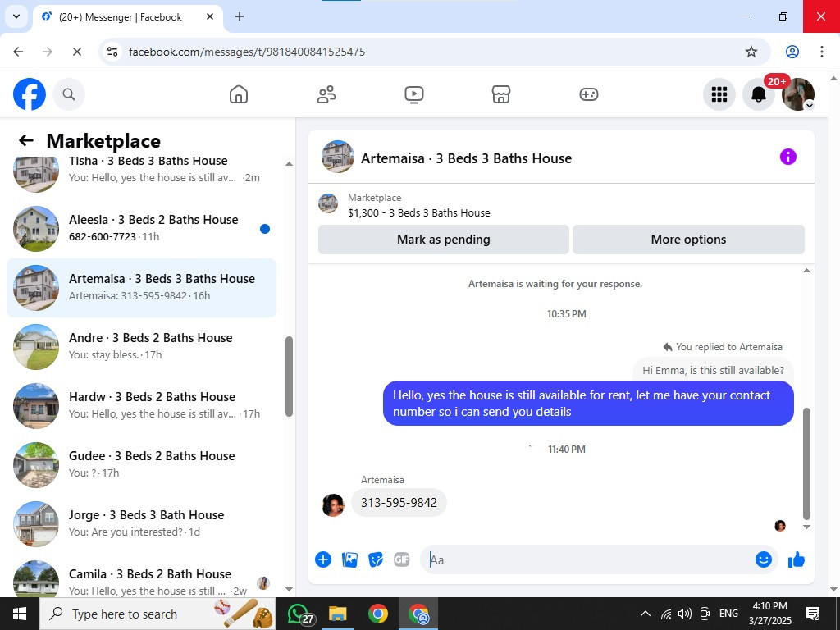This screenshot has width=840, height=630.
Task: Open the Video (Watch) icon
Action: click(414, 94)
